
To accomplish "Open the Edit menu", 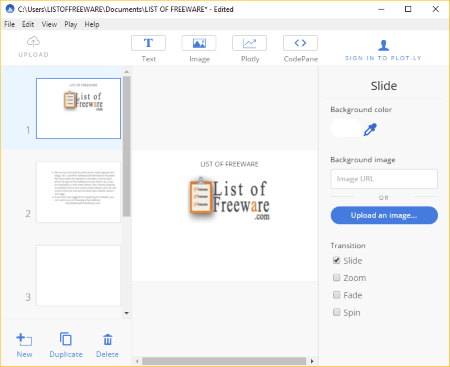I will (x=28, y=24).
